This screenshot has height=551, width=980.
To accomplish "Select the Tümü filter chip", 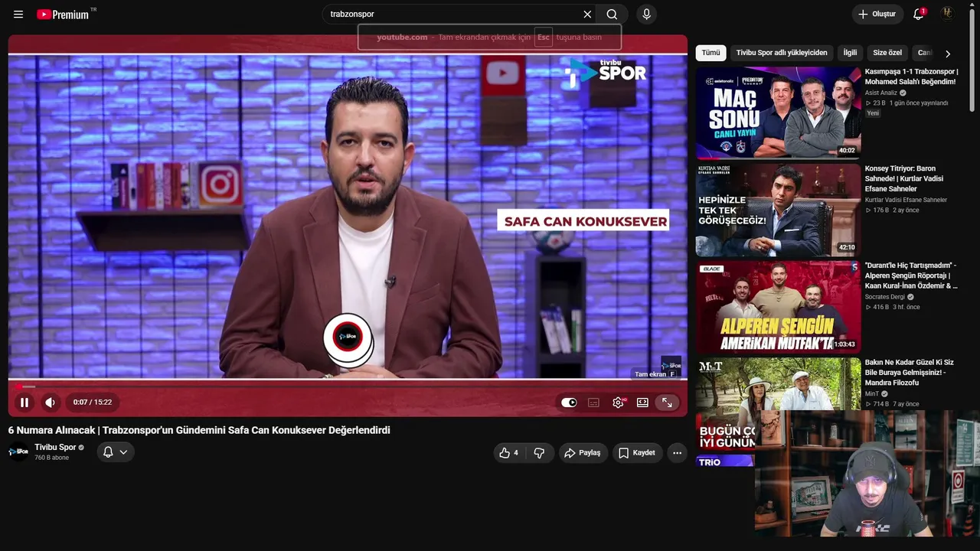I will [711, 53].
